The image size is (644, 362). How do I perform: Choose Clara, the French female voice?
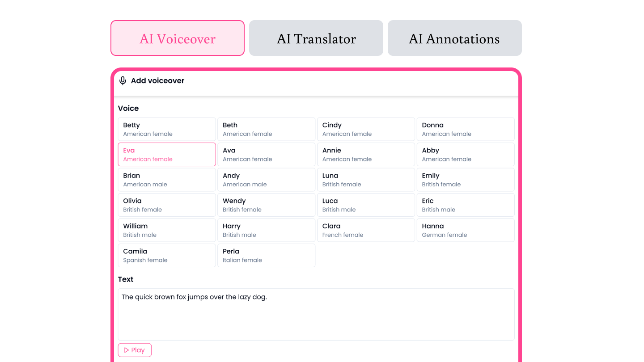[x=366, y=230]
